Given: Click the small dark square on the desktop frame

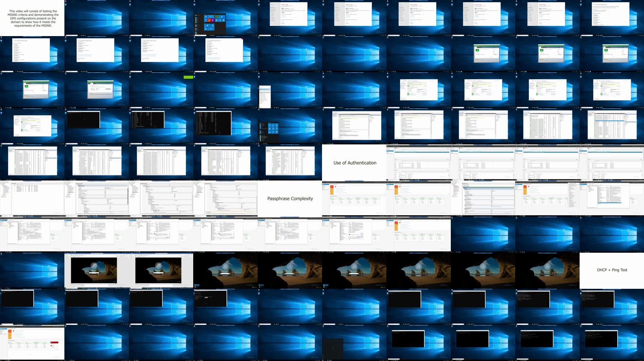Looking at the screenshot, I should click(x=333, y=347).
